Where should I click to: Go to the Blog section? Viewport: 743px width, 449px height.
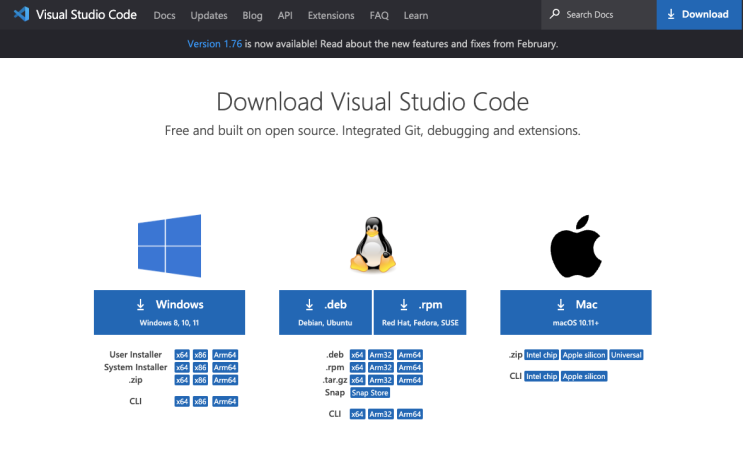[x=252, y=15]
